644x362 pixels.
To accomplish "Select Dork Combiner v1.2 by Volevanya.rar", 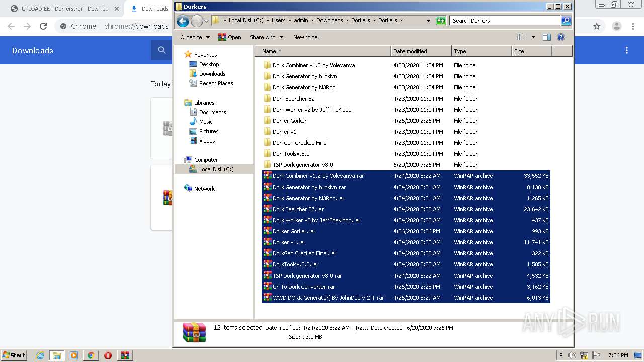I will click(x=406, y=176).
